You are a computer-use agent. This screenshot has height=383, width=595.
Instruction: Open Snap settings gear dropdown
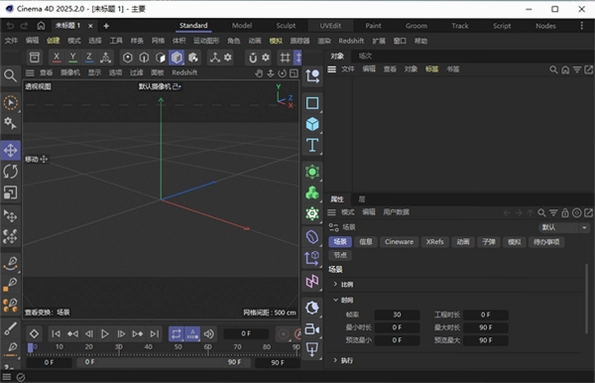click(266, 58)
